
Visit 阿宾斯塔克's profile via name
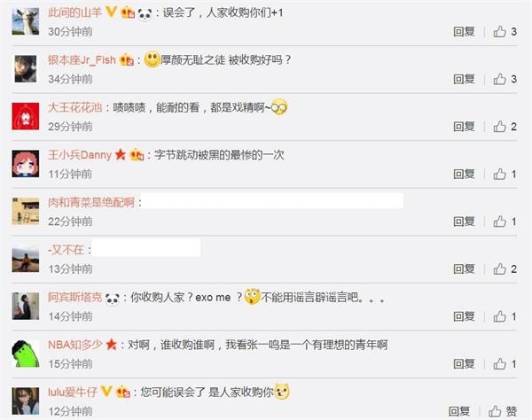tap(75, 298)
